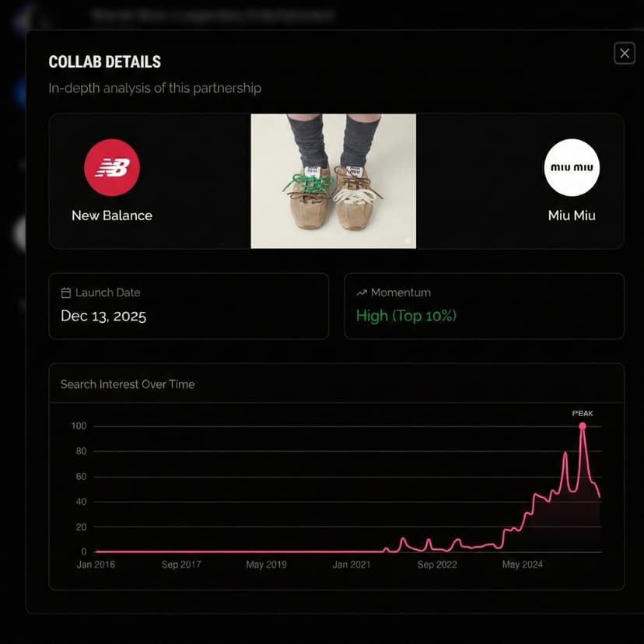Click the Jan 2021 x-axis label
This screenshot has height=644, width=644.
click(352, 565)
